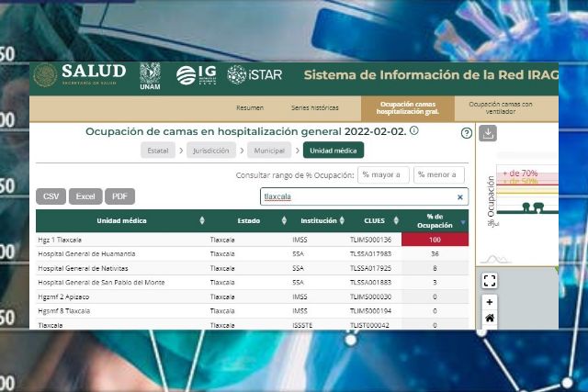Click the download chart icon

[489, 133]
